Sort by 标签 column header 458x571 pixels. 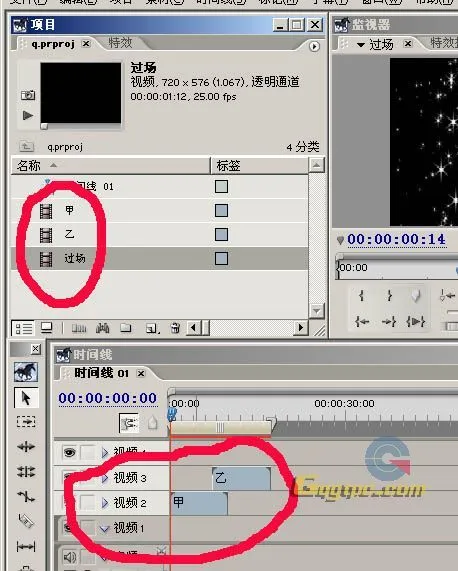(x=260, y=166)
